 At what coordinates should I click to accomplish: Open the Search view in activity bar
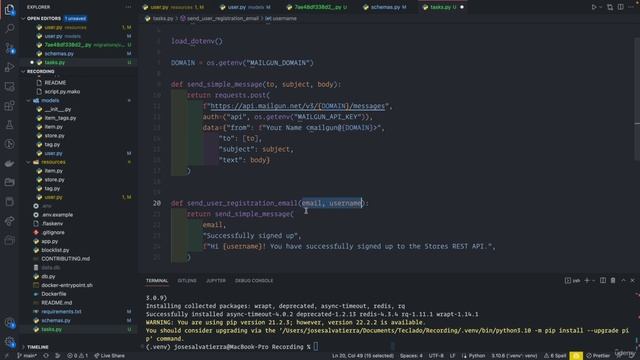click(x=9, y=29)
